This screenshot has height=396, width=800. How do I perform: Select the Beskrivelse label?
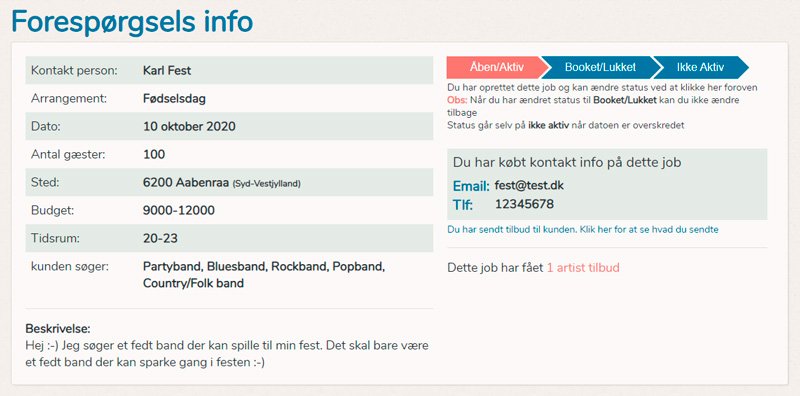tap(58, 329)
